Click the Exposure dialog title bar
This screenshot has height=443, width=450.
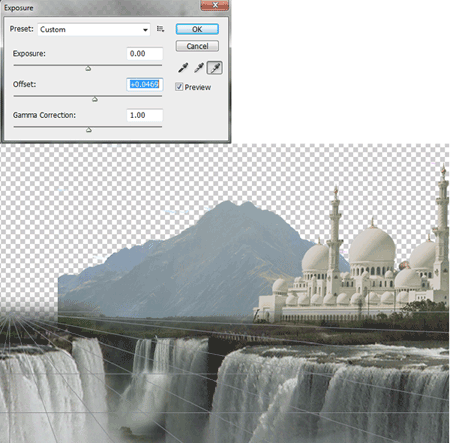click(100, 7)
